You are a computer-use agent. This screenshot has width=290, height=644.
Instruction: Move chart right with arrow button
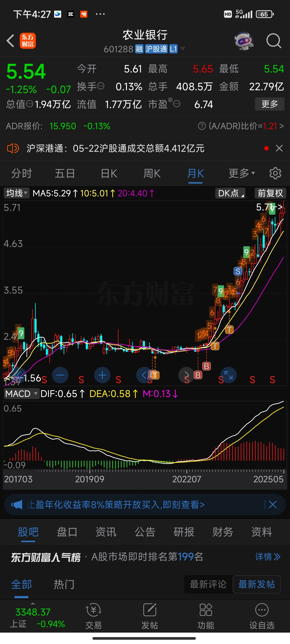click(x=186, y=375)
